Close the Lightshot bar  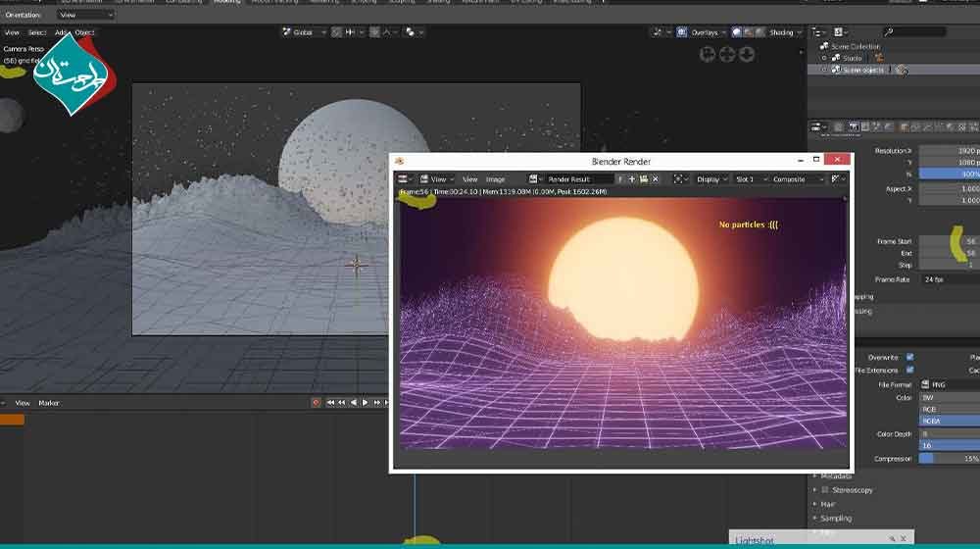[904, 539]
